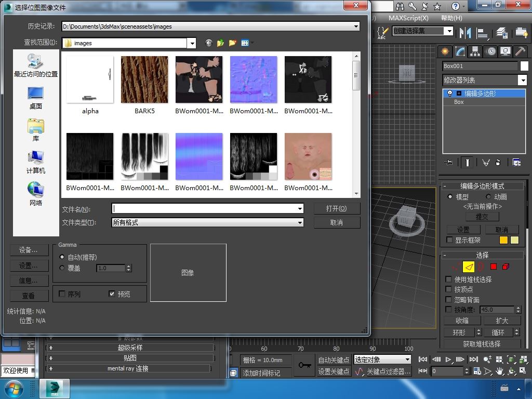Open the 文件类型 file type dropdown
The width and height of the screenshot is (532, 399).
[x=300, y=222]
